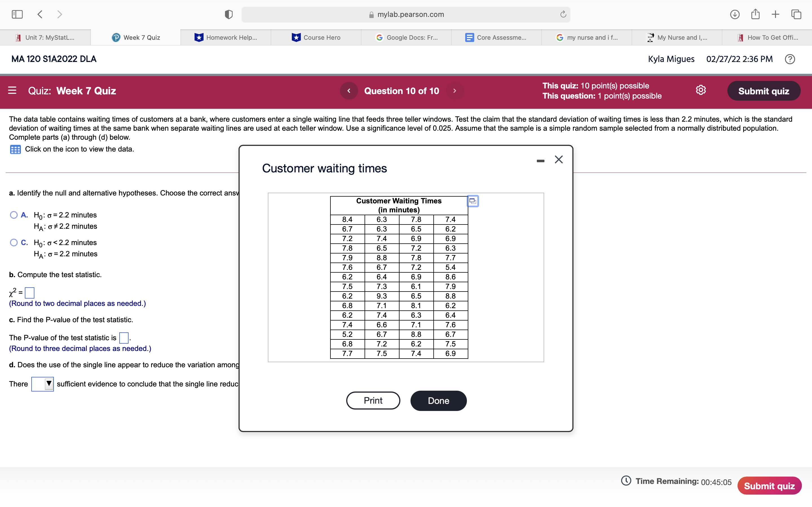
Task: Go to previous question chevron
Action: point(348,91)
